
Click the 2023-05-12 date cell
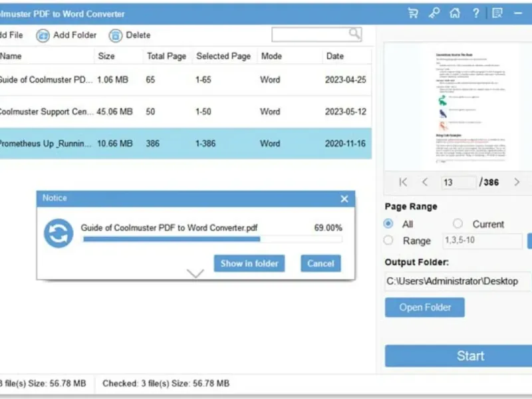[x=346, y=112]
